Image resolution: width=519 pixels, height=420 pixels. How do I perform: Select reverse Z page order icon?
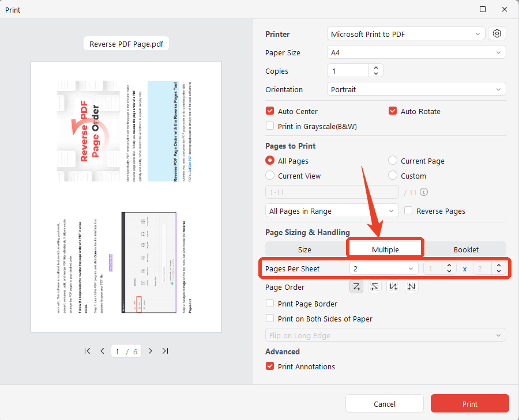click(x=375, y=287)
